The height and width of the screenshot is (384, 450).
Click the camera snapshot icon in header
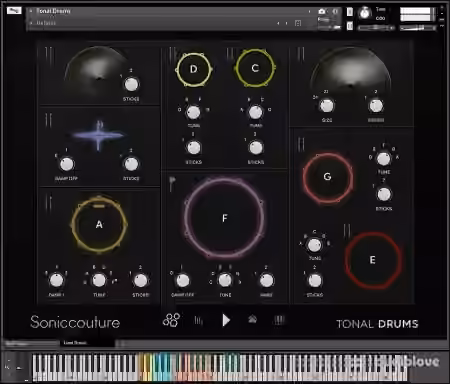pos(322,11)
